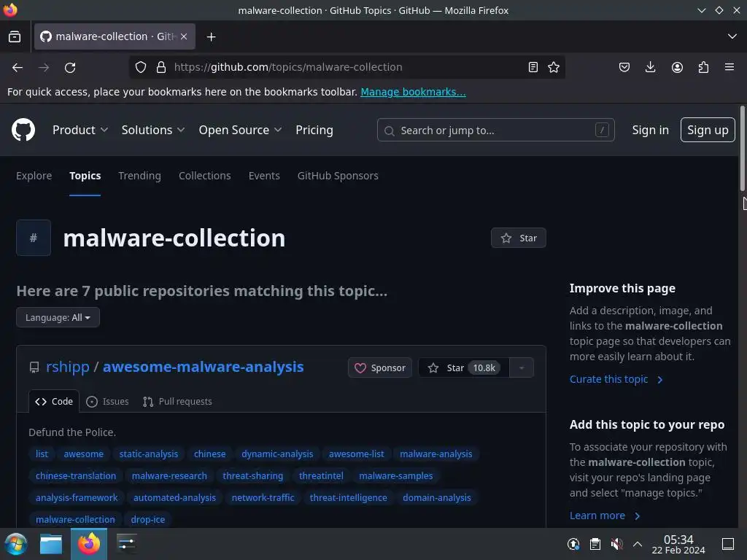
Task: Open the Pocket save icon
Action: click(624, 67)
